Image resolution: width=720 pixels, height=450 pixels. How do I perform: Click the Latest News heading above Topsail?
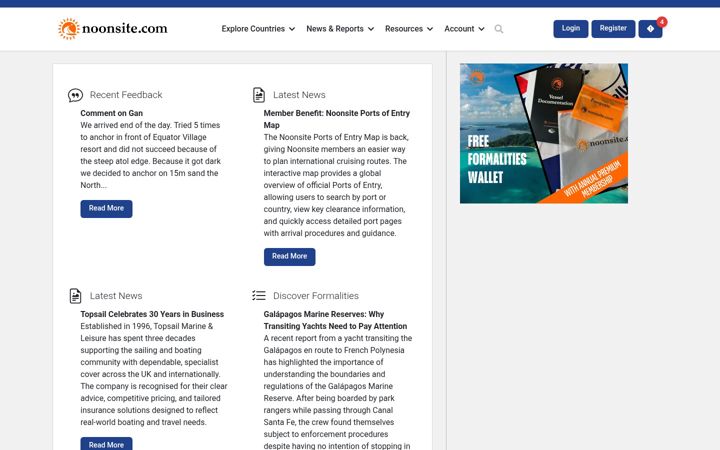pyautogui.click(x=116, y=296)
